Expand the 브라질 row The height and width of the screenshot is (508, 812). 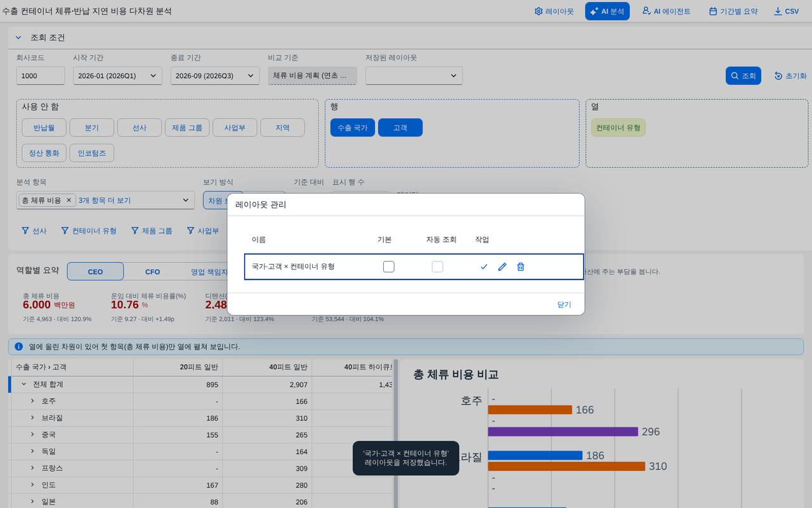coord(32,418)
